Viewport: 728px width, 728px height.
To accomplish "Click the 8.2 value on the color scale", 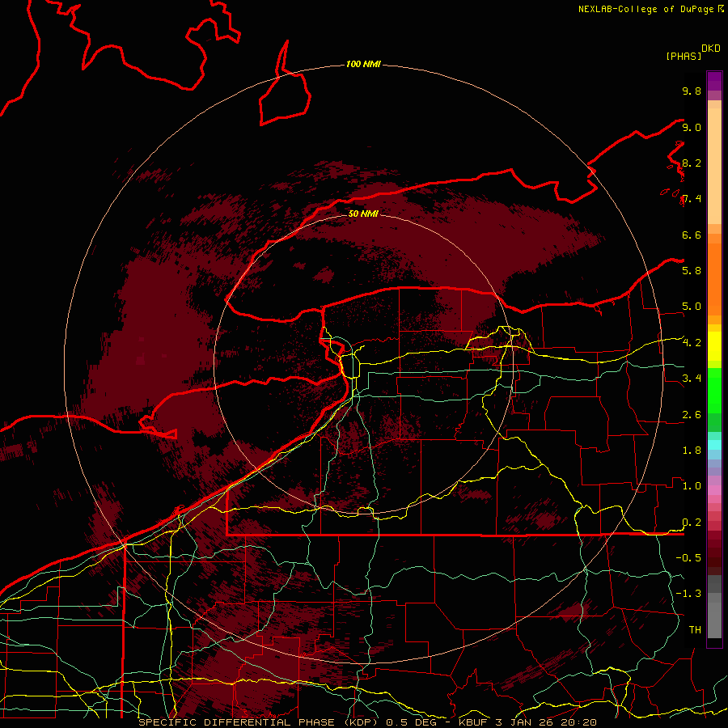I will [692, 163].
